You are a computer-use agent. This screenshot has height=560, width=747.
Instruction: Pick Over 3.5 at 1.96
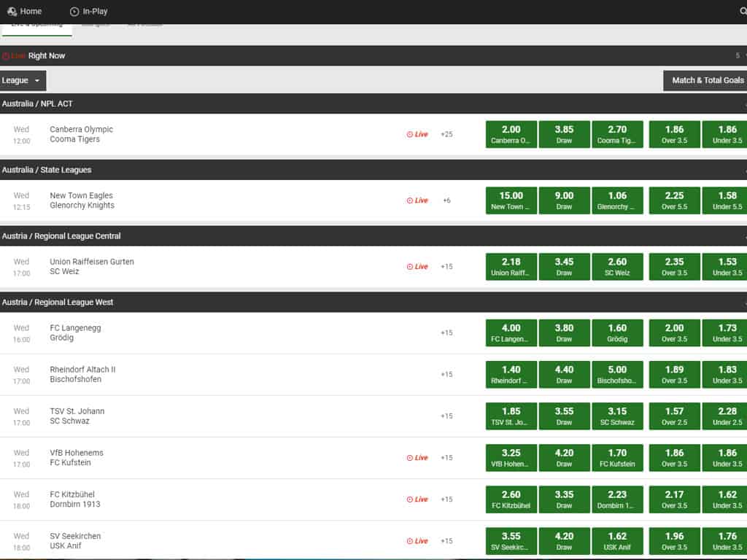675,541
